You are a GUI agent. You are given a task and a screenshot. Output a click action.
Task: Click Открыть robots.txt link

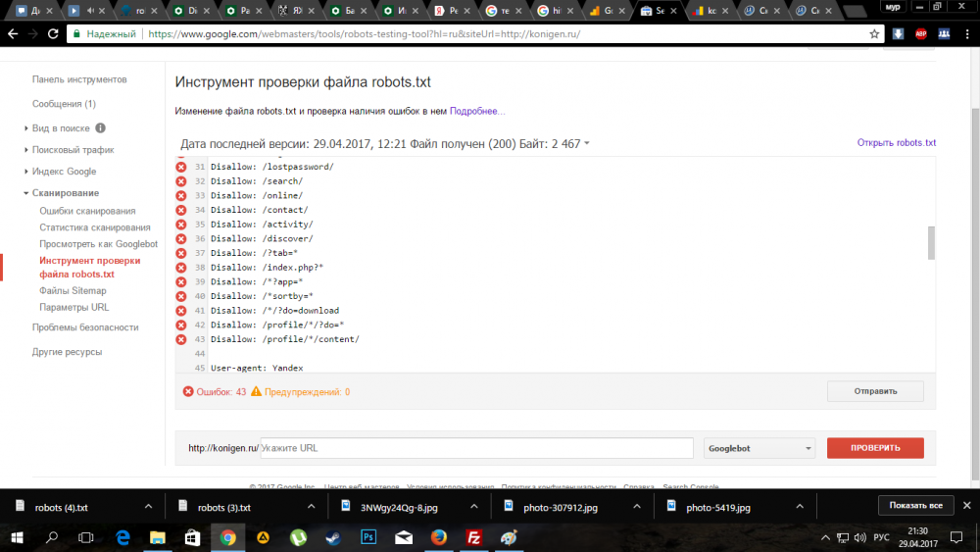pos(897,142)
